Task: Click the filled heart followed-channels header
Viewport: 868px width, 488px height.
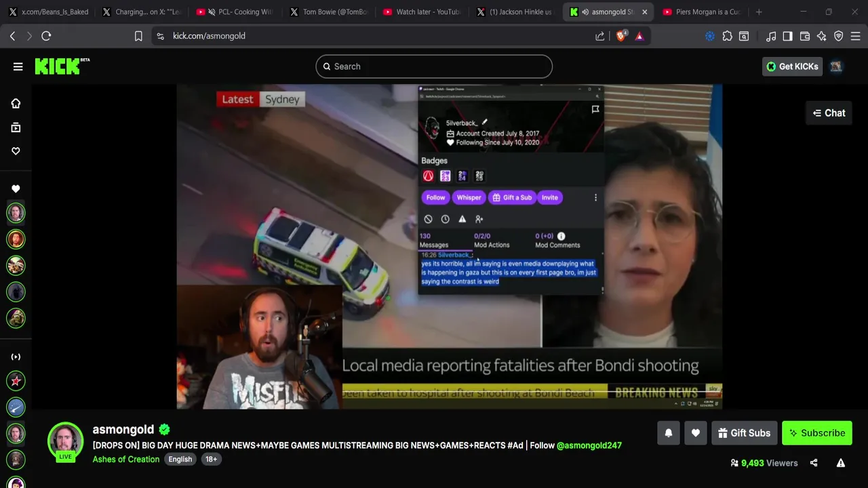Action: coord(16,189)
